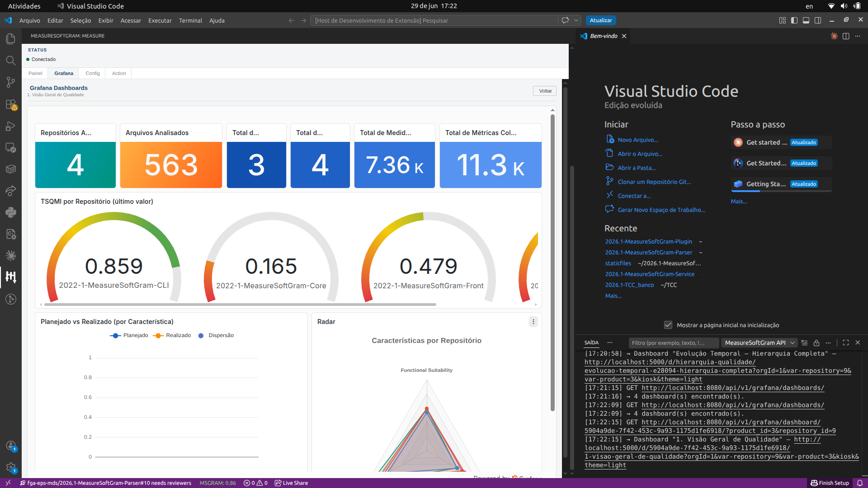The width and height of the screenshot is (868, 488).
Task: Open the Extensions view with warning badge
Action: [x=11, y=104]
